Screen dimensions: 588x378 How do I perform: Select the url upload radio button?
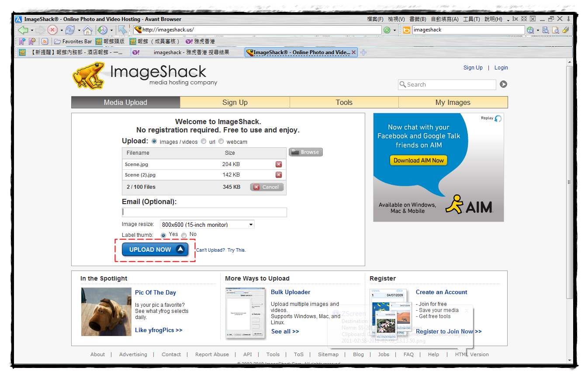point(204,142)
